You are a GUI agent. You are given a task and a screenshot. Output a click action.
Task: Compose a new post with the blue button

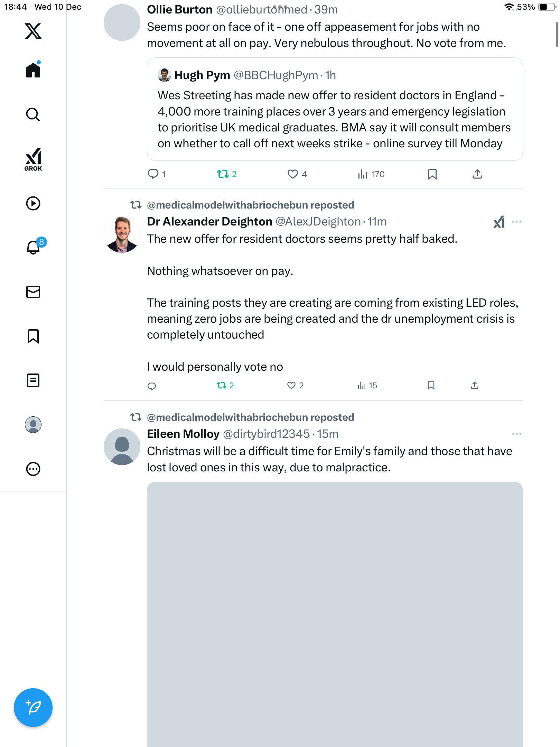pyautogui.click(x=33, y=708)
